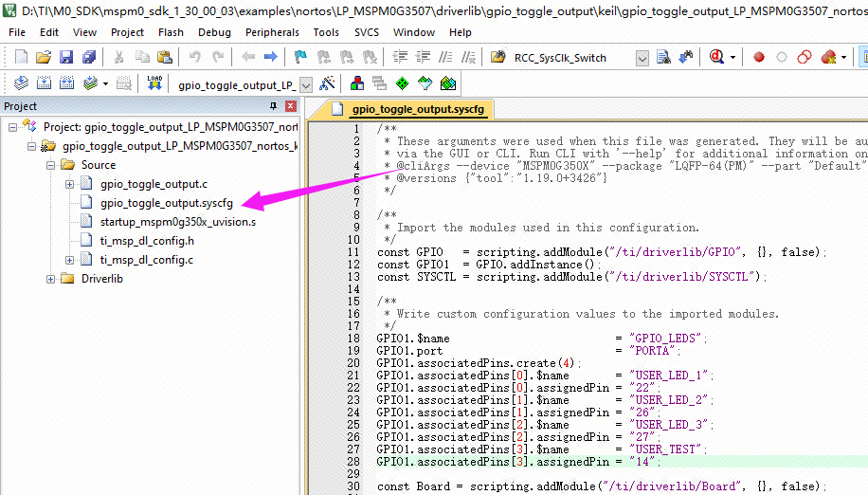Open the RCC_SysClk_Switch find dropdown
Screen dimensions: 868x495
(x=642, y=58)
